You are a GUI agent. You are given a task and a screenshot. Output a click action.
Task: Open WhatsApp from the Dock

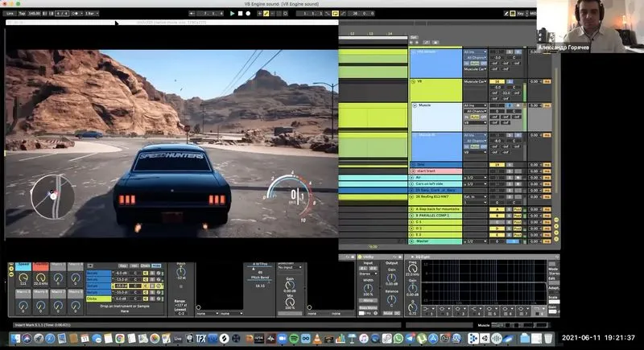pos(398,339)
